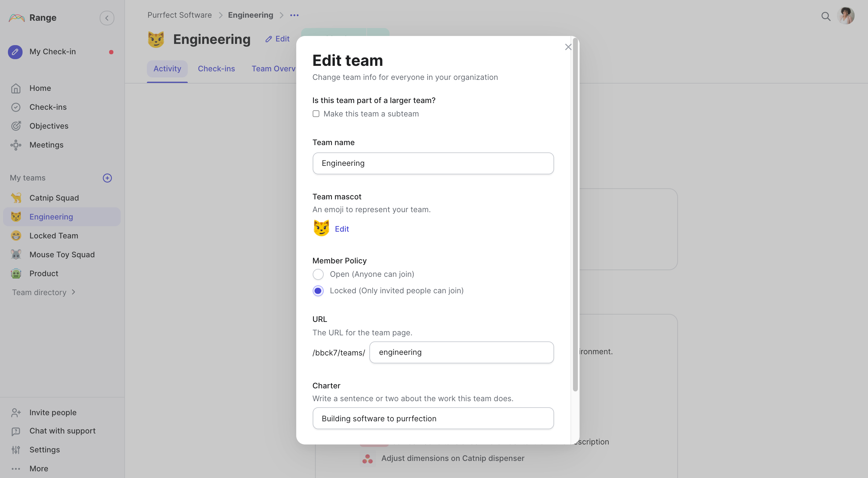868x478 pixels.
Task: Expand the Team directory chevron
Action: click(x=73, y=292)
